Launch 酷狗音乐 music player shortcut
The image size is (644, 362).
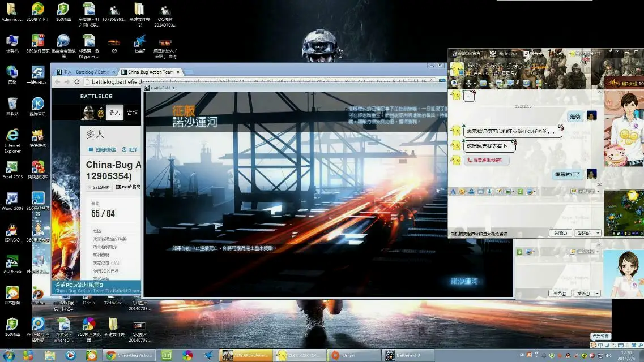coord(38,106)
